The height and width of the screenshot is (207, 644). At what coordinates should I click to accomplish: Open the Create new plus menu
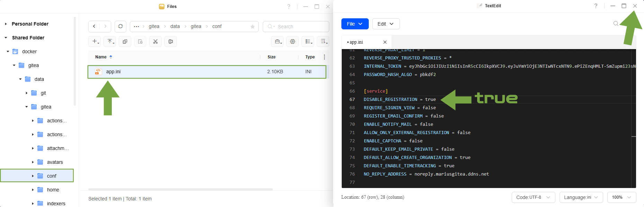tap(95, 41)
